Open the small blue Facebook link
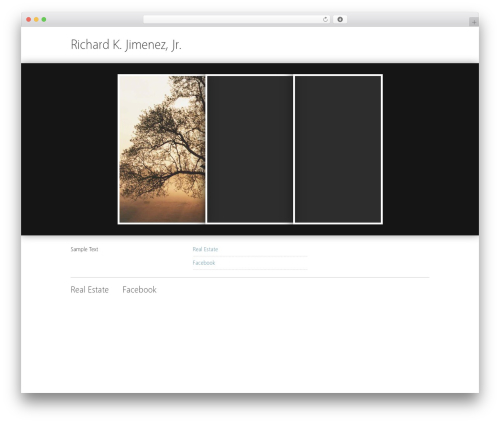 (x=204, y=263)
